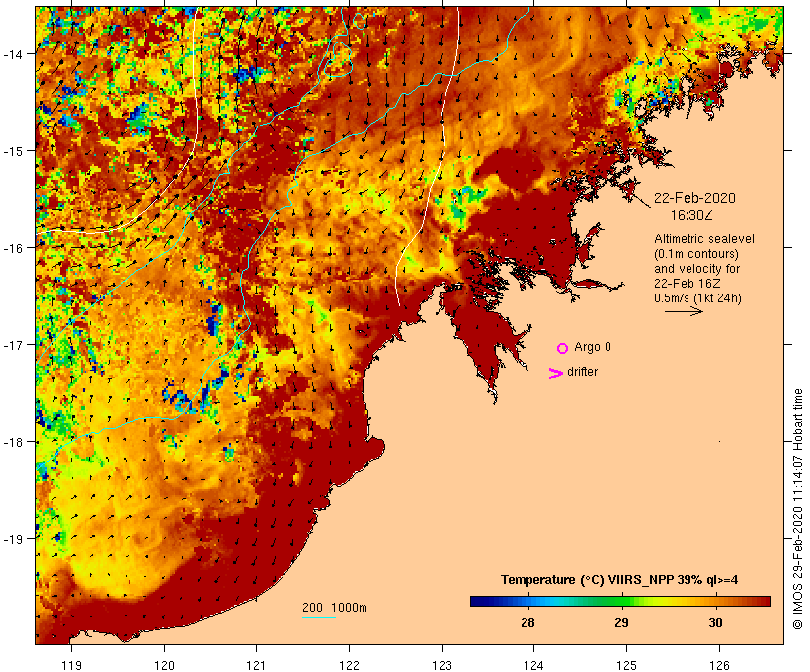Click the 126 longitude axis label
This screenshot has height=672, width=810.
(x=719, y=665)
